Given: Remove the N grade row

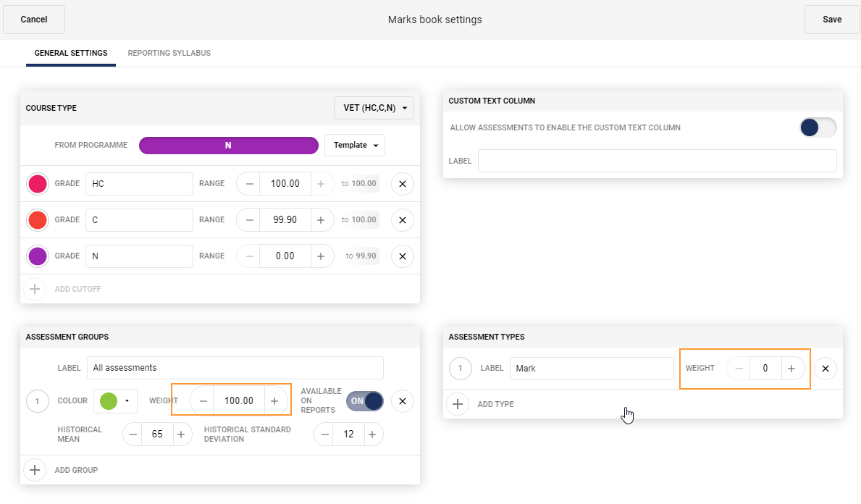Looking at the screenshot, I should 402,256.
